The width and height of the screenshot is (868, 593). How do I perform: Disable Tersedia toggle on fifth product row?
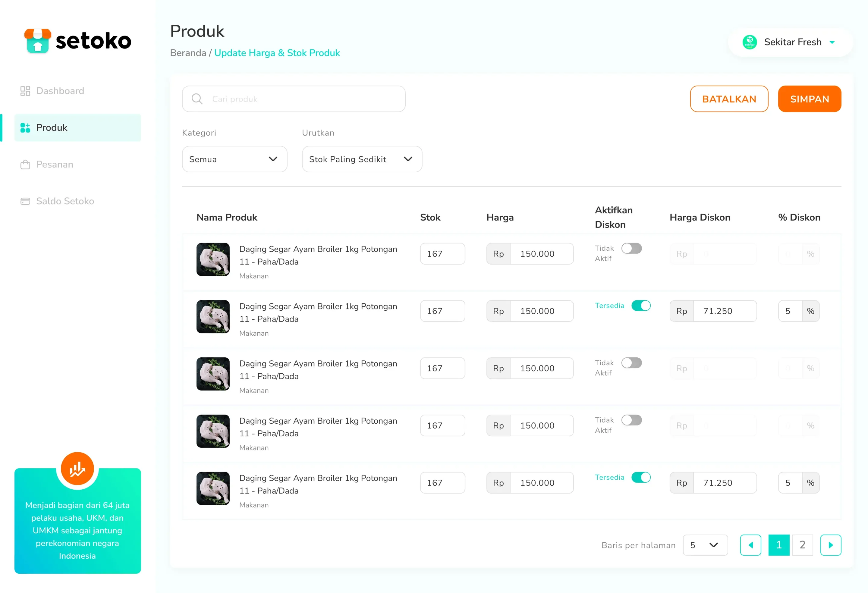pos(640,477)
